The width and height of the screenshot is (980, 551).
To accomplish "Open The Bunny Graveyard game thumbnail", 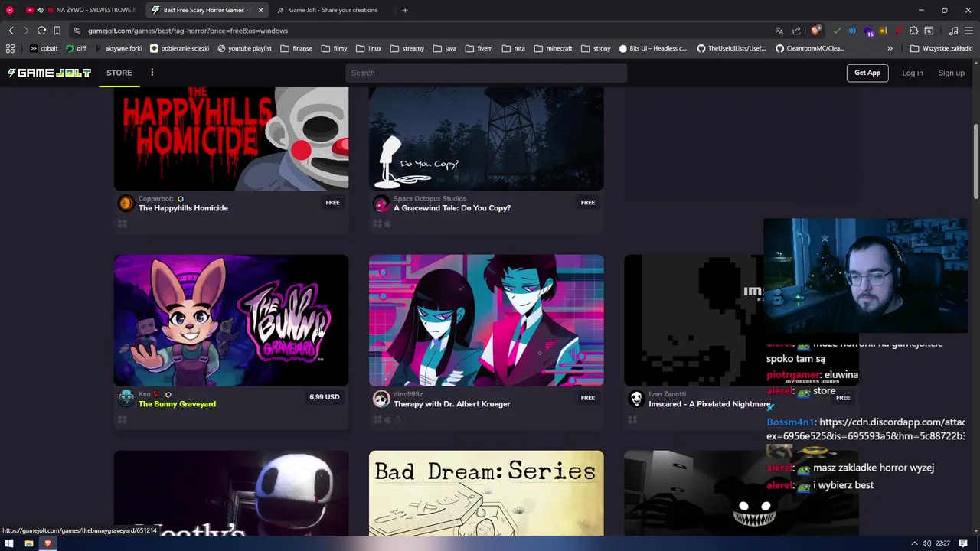I will click(x=231, y=320).
